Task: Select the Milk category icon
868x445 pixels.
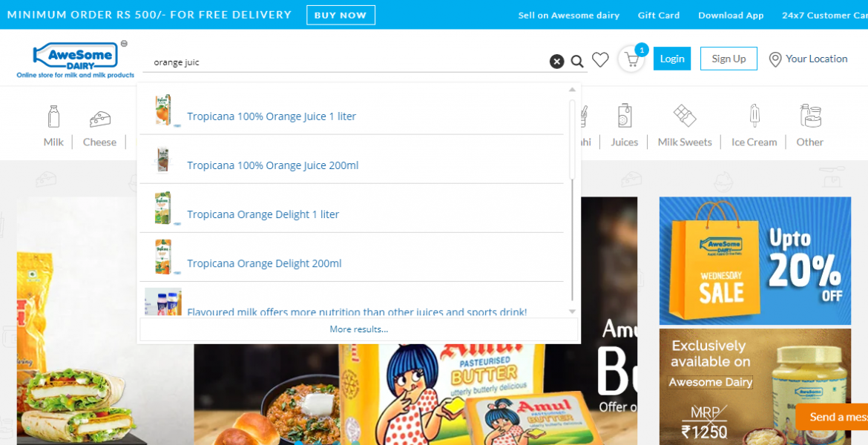Action: coord(53,116)
